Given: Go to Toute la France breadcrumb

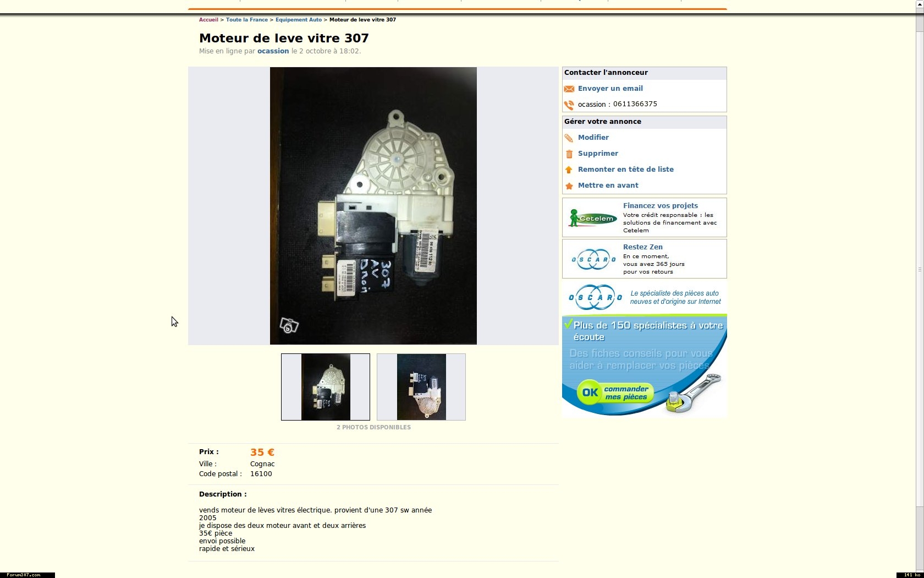Looking at the screenshot, I should [247, 20].
